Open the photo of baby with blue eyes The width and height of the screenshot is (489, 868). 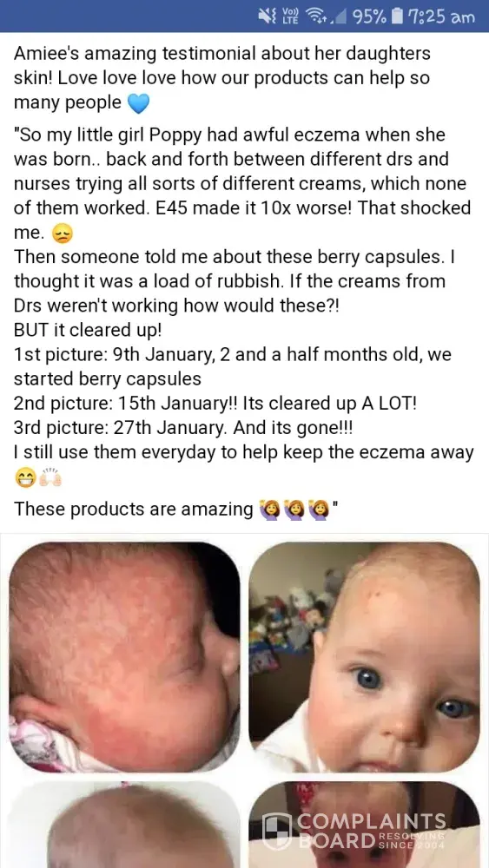(364, 656)
